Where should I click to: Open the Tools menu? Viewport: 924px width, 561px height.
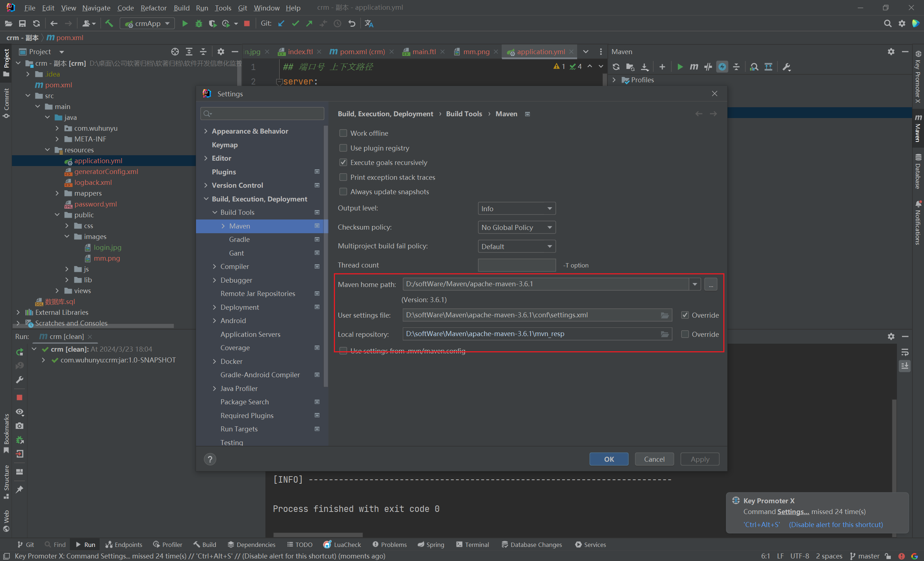tap(223, 8)
